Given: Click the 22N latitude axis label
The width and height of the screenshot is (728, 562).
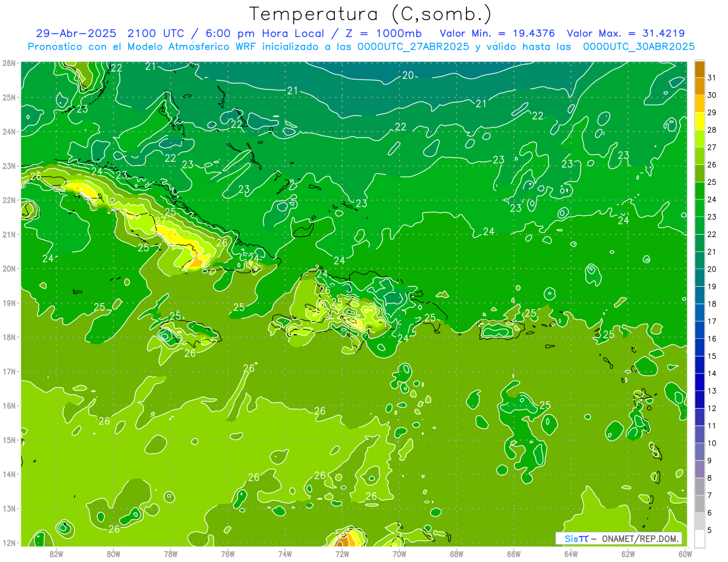Looking at the screenshot, I should (8, 200).
